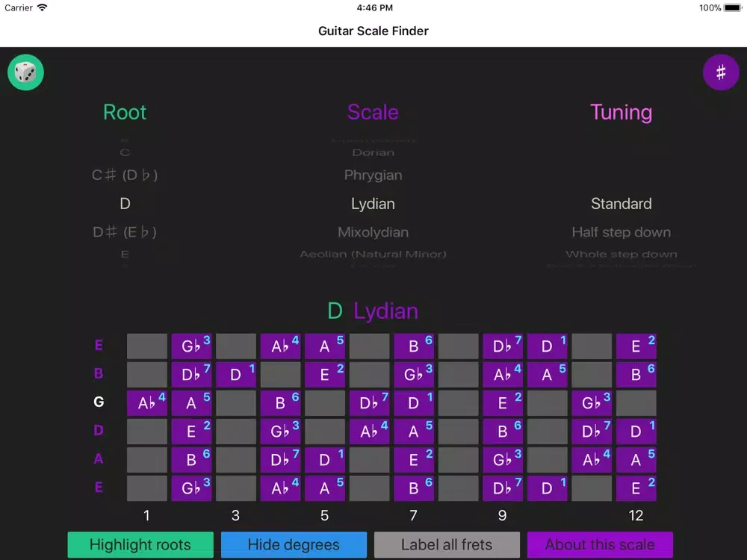The image size is (747, 560).
Task: Open About this scale
Action: coord(601,545)
